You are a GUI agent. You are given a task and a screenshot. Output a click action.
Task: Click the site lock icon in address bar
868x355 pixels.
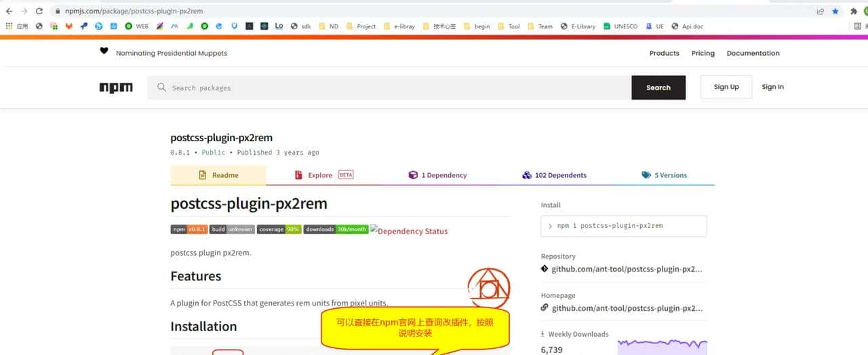coord(58,11)
